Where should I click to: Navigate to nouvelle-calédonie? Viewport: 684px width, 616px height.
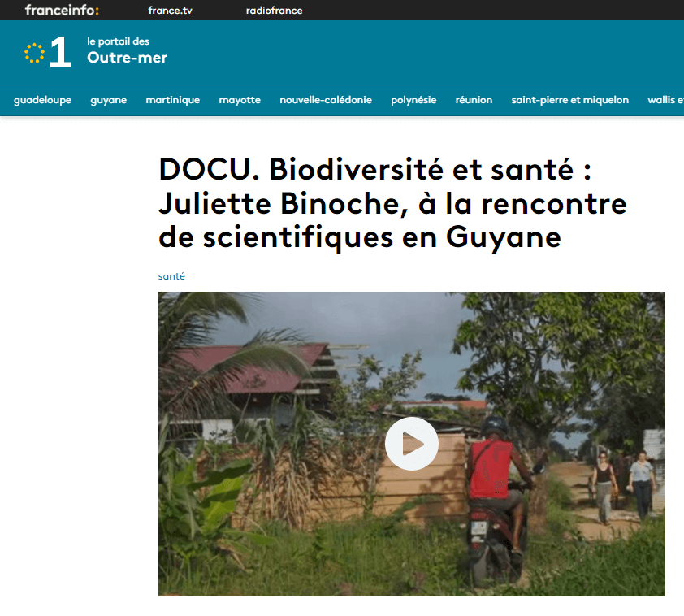tap(326, 100)
